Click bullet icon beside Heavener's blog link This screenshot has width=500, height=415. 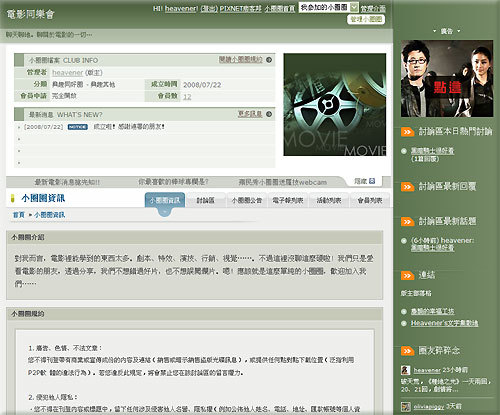coord(404,323)
